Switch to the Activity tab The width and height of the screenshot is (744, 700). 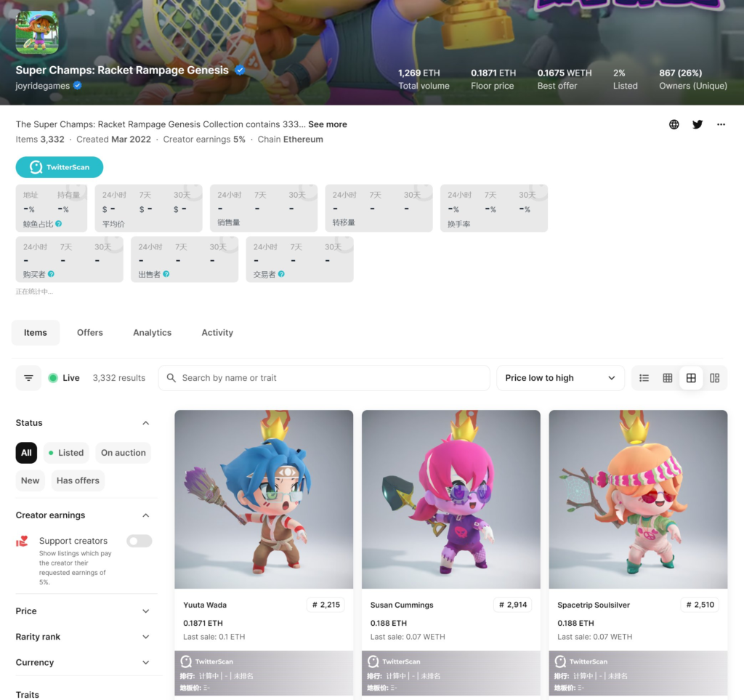217,333
